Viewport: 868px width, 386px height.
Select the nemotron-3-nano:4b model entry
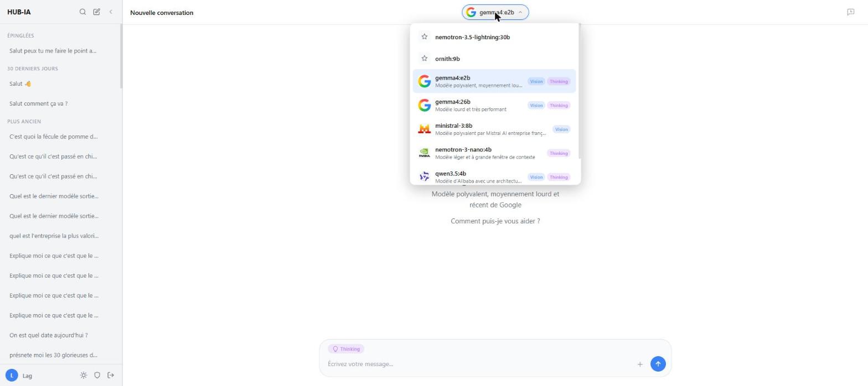494,153
